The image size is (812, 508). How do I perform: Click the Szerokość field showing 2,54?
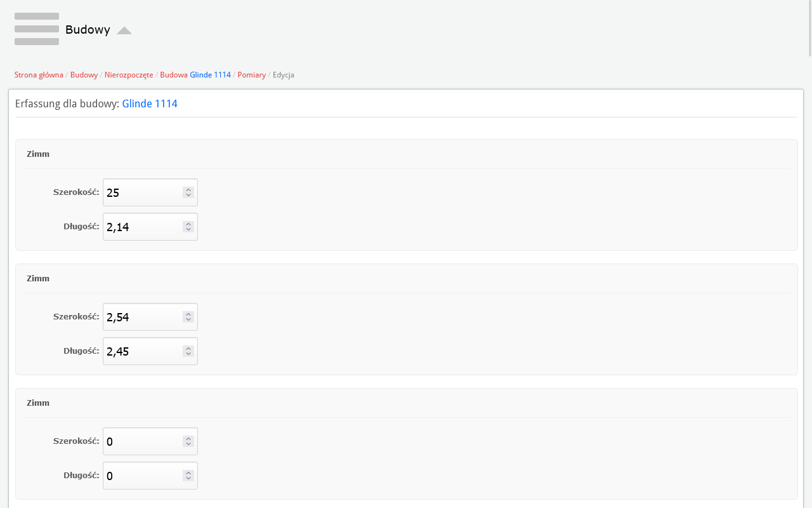click(143, 317)
